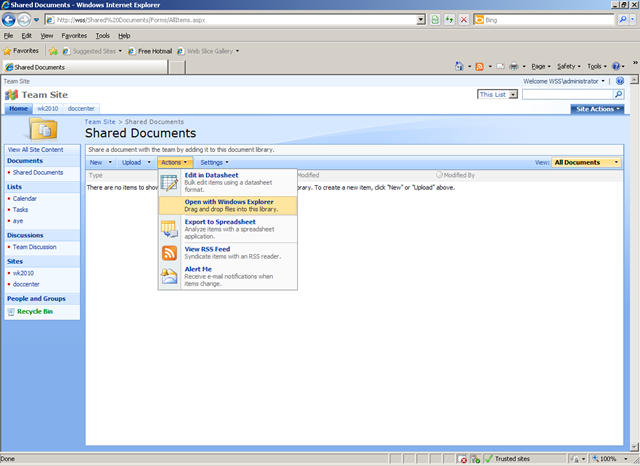
Task: Click the browser Back arrow button
Action: point(9,20)
